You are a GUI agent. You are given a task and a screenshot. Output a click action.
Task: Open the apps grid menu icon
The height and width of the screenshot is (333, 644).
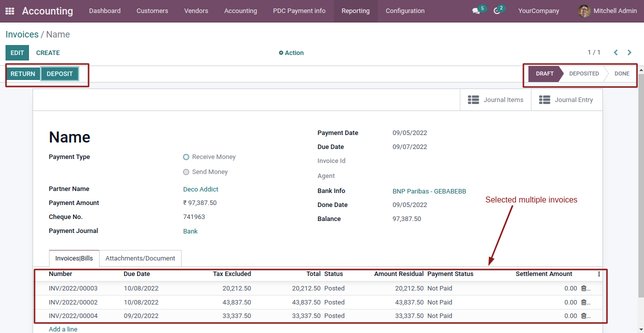[10, 11]
